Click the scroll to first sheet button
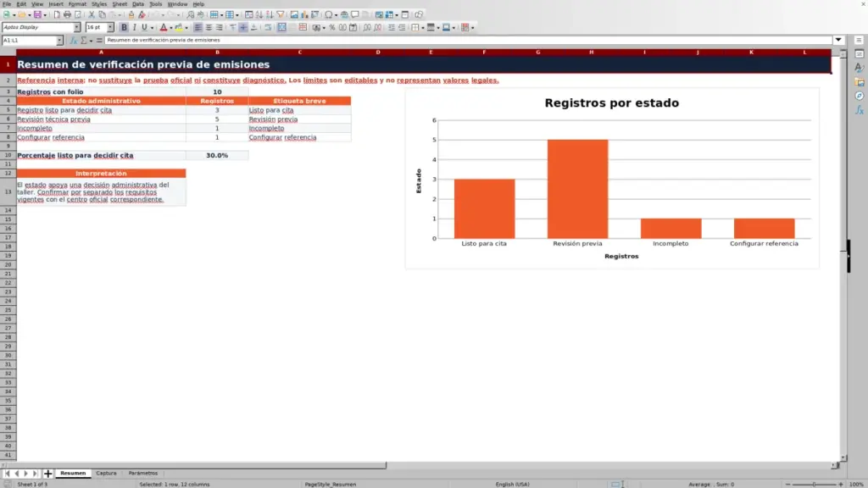868x488 pixels. (7, 474)
